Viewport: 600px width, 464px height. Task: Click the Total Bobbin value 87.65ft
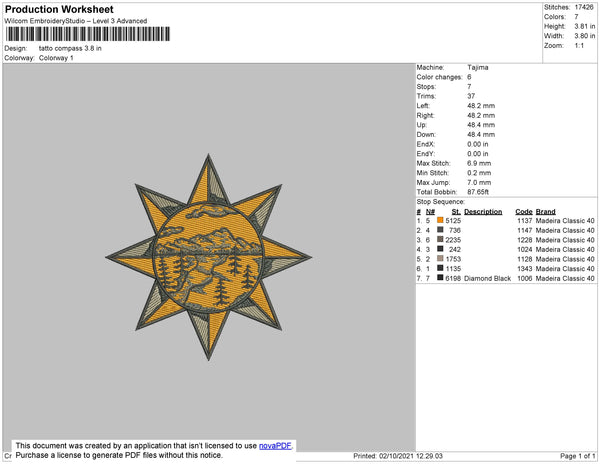(478, 192)
